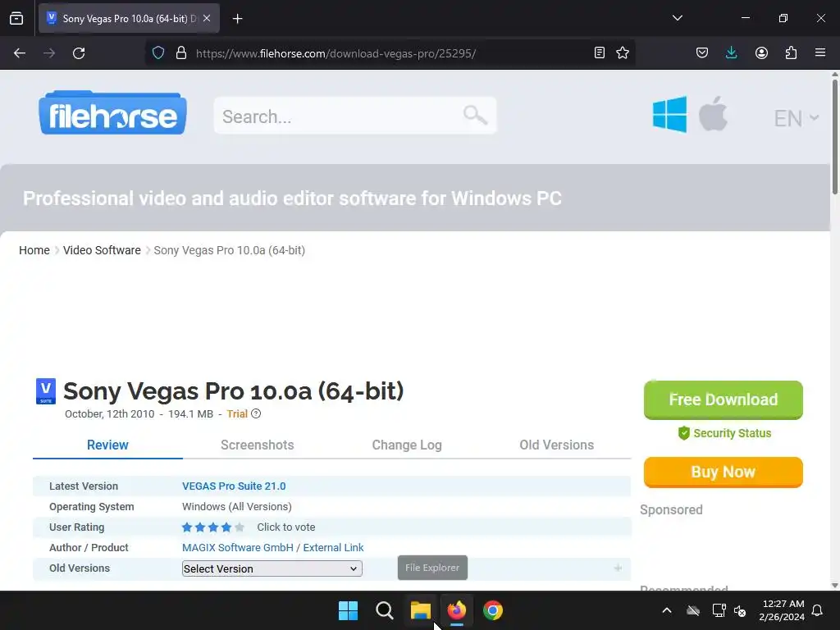This screenshot has height=630, width=840.
Task: Open the Security Status link
Action: [724, 433]
